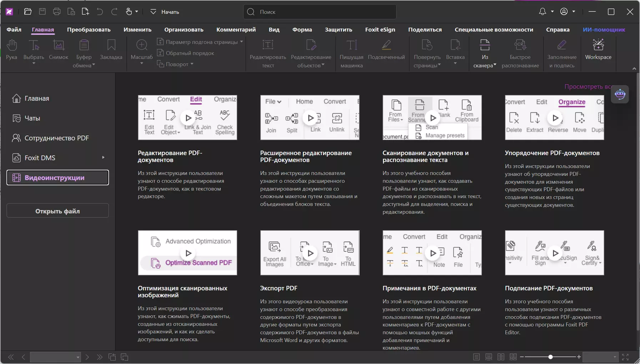The width and height of the screenshot is (640, 364).
Task: Open the page number combo box
Action: tap(55, 357)
